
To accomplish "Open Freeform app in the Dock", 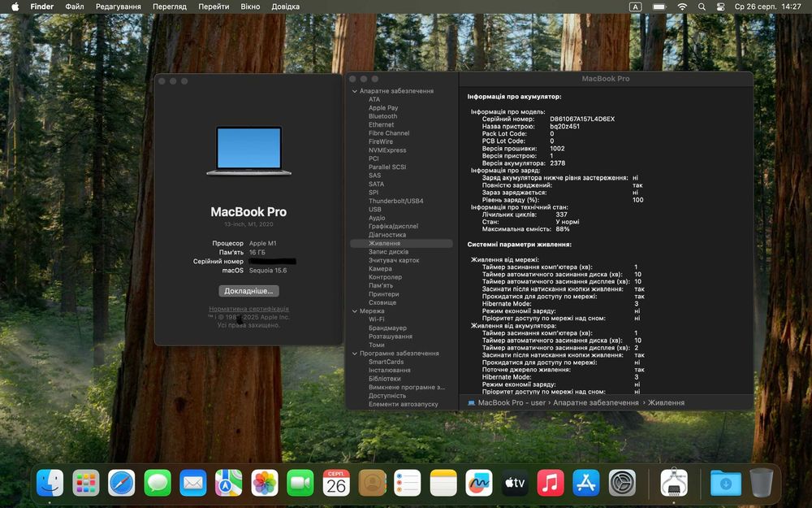I will (x=479, y=483).
